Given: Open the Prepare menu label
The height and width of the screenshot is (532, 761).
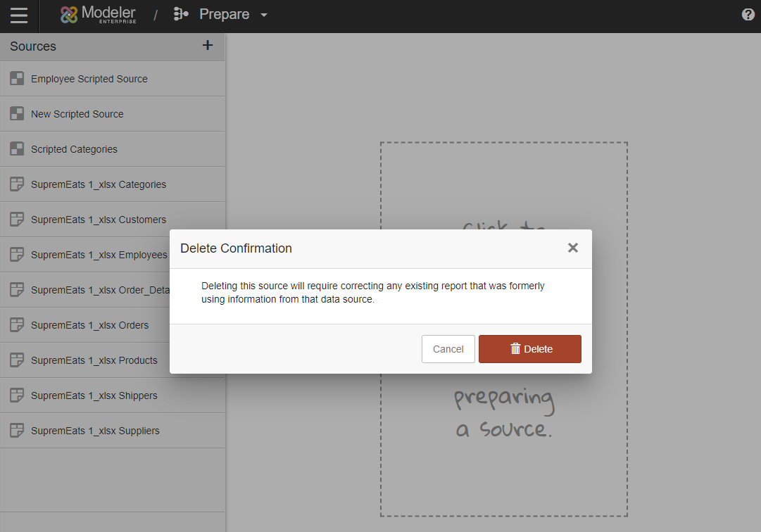Looking at the screenshot, I should coord(224,15).
